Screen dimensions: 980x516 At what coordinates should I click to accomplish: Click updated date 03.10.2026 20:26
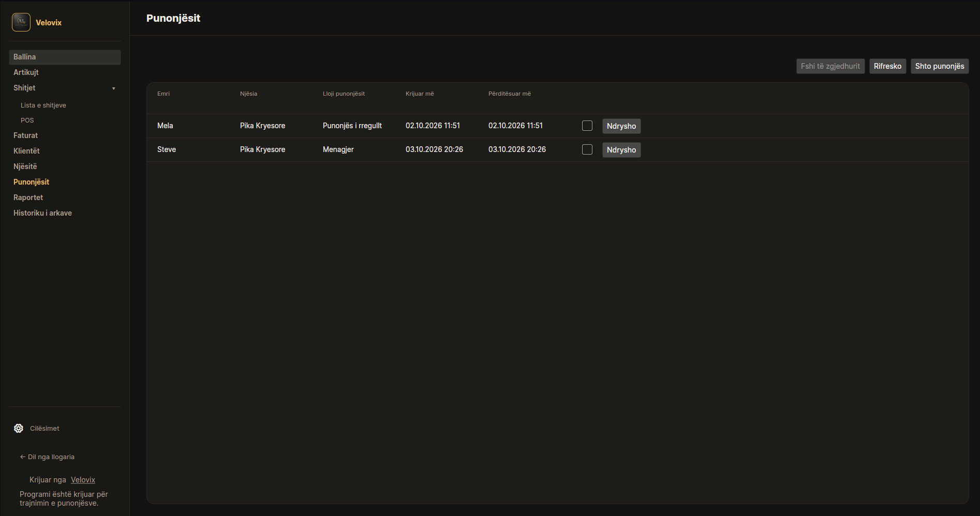pyautogui.click(x=517, y=149)
